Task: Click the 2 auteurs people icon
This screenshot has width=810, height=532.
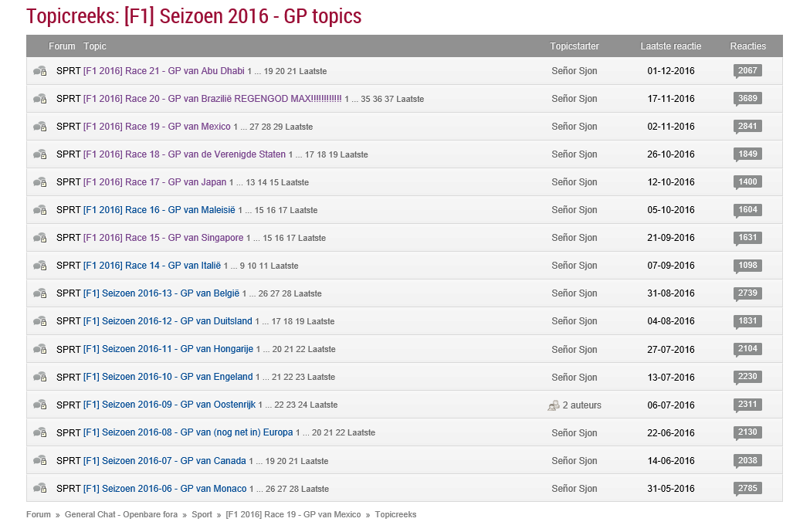Action: [x=554, y=406]
